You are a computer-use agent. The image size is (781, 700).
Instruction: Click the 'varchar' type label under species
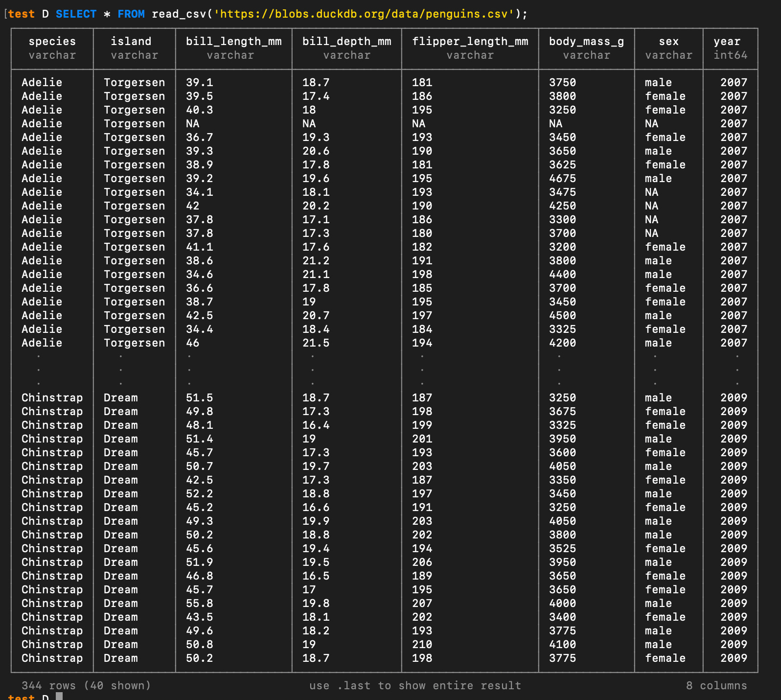(x=52, y=55)
